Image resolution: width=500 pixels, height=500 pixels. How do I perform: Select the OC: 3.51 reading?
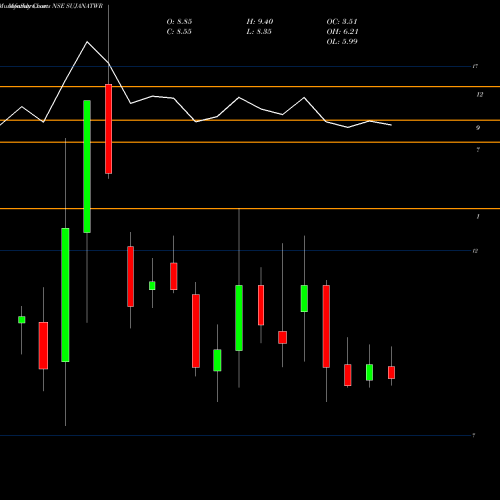(342, 22)
